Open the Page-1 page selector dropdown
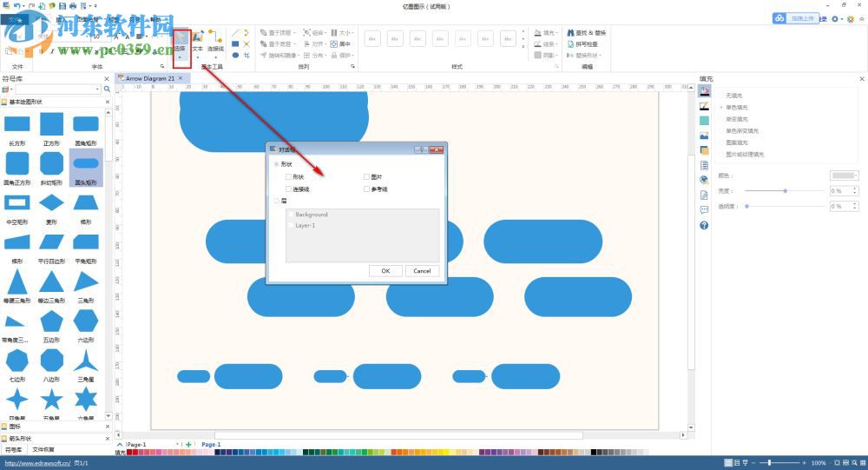 (x=177, y=445)
